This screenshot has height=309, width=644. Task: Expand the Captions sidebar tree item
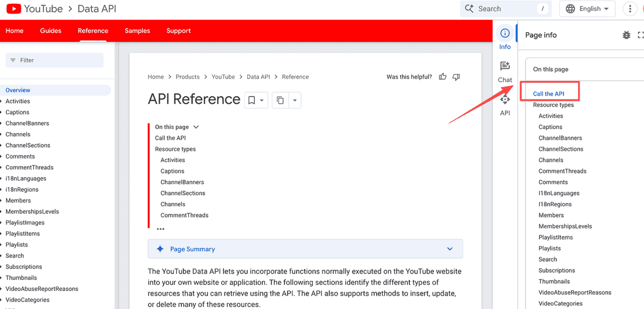click(x=2, y=112)
